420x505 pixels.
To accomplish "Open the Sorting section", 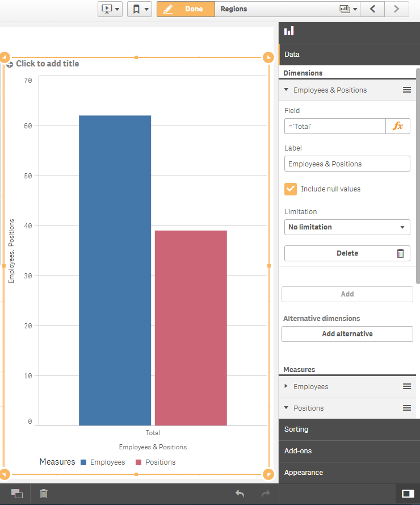I will click(349, 429).
